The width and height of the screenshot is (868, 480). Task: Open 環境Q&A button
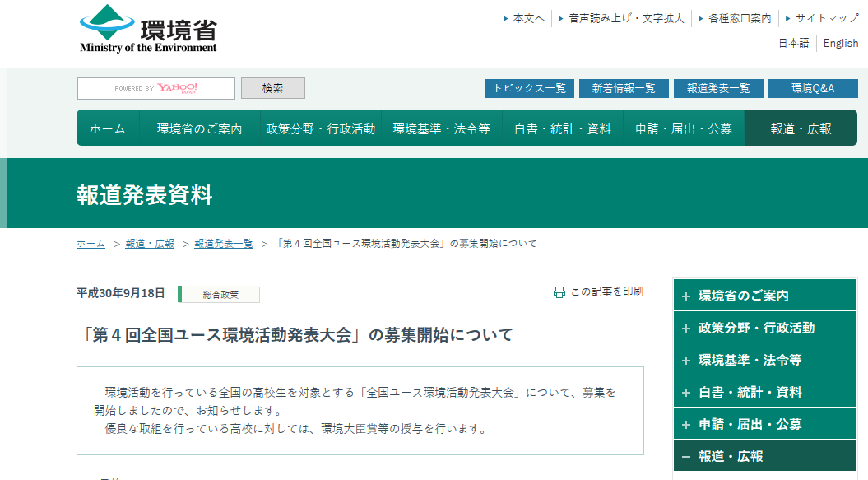[x=813, y=88]
